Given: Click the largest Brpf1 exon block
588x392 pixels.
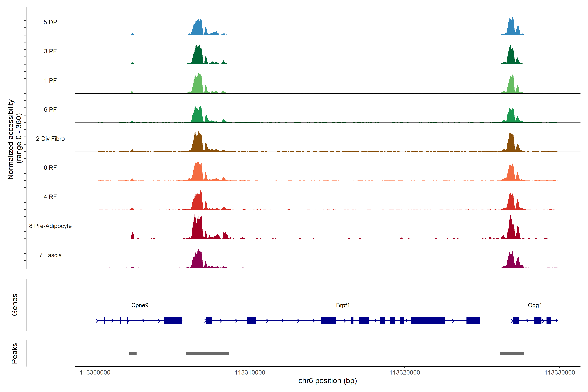Looking at the screenshot, I should [427, 320].
